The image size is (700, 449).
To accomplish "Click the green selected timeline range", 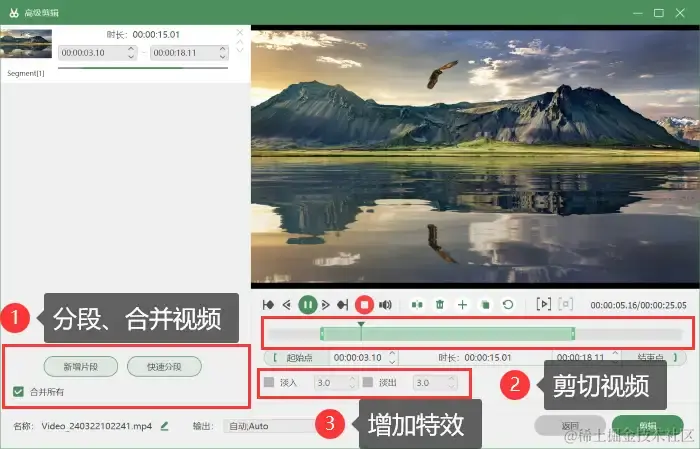I will [x=448, y=334].
